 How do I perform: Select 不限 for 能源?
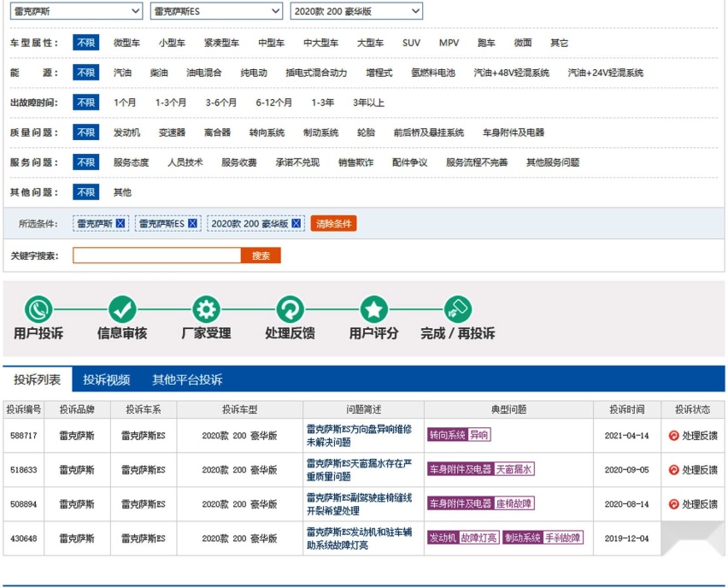(x=86, y=73)
